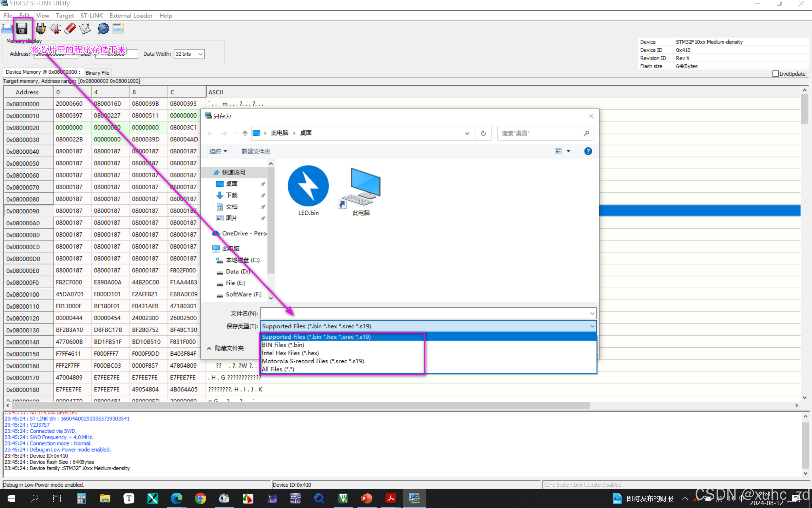Select 下载 in quick access

tap(232, 195)
